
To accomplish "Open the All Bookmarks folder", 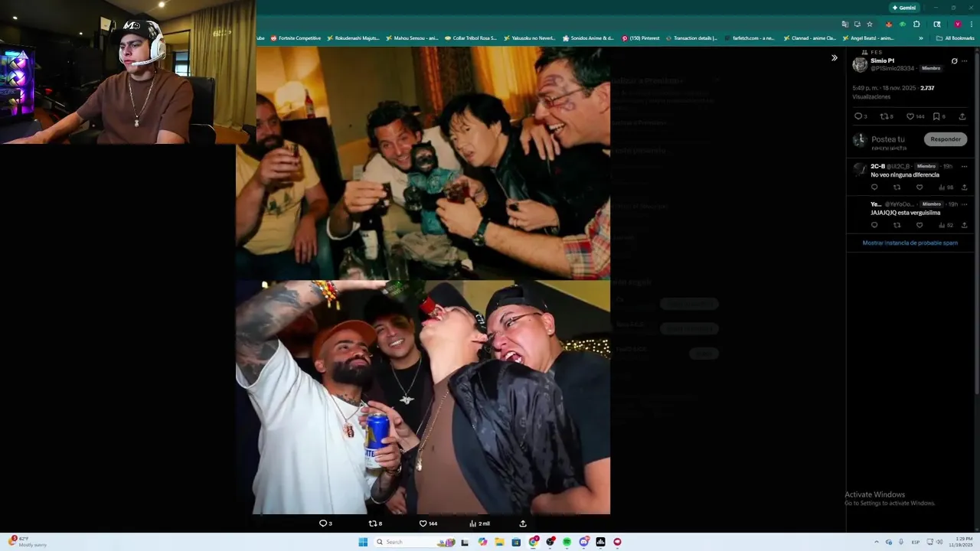I will [955, 37].
